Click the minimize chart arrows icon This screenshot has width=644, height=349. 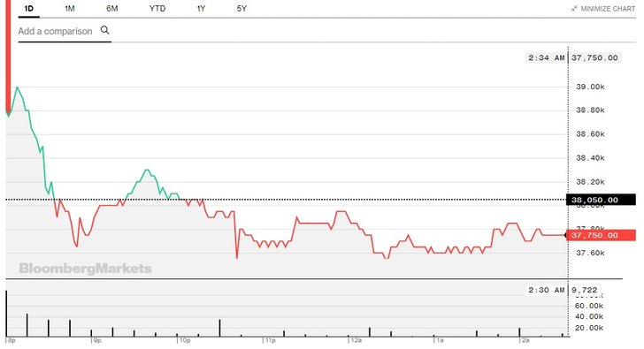[574, 9]
